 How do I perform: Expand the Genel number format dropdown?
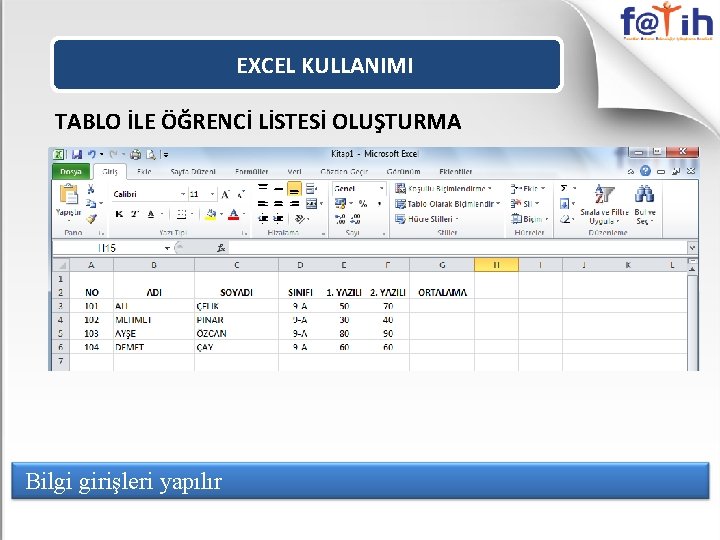point(381,188)
